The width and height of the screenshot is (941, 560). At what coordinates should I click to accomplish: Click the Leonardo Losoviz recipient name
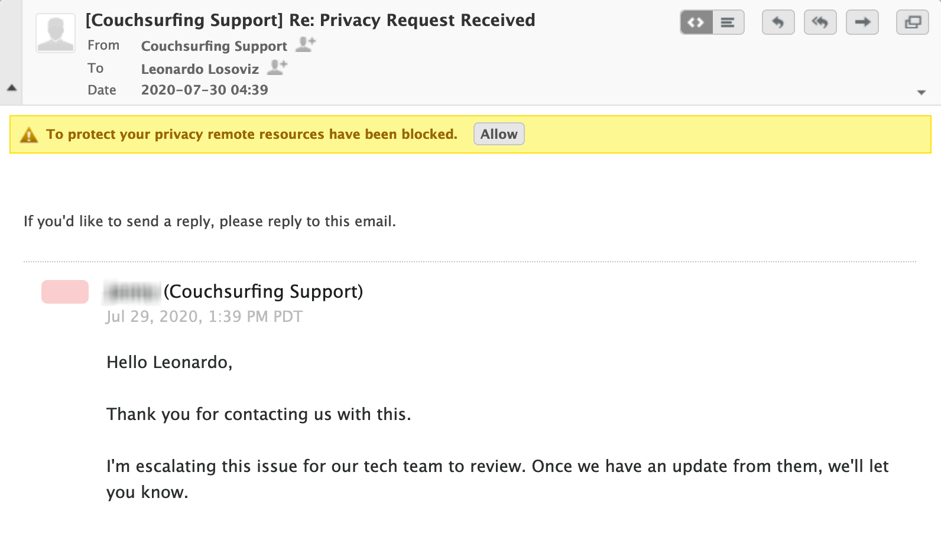(x=200, y=69)
